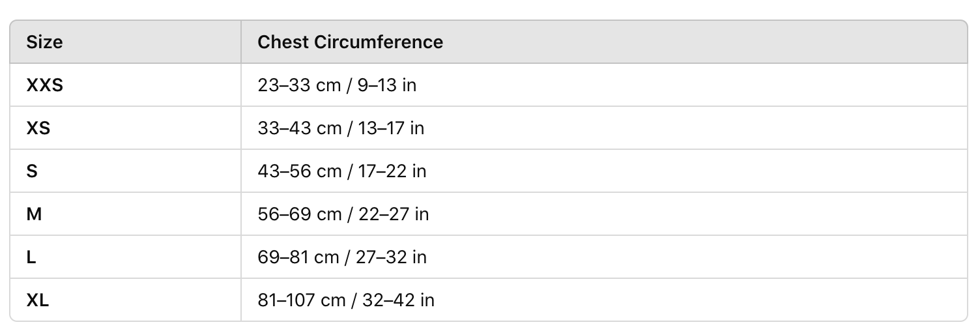Screen dimensions: 980x331
Task: Click the 9–13 in measurement text
Action: pyautogui.click(x=387, y=85)
